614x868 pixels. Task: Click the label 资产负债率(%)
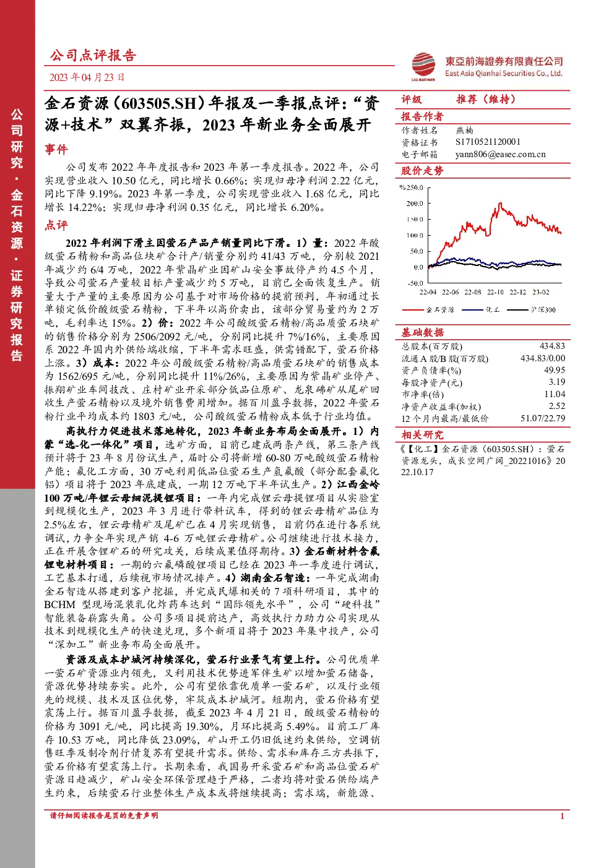431,371
